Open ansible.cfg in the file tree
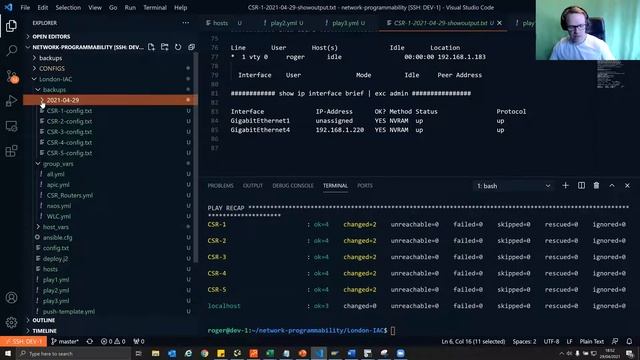This screenshot has width=640, height=360. (58, 238)
